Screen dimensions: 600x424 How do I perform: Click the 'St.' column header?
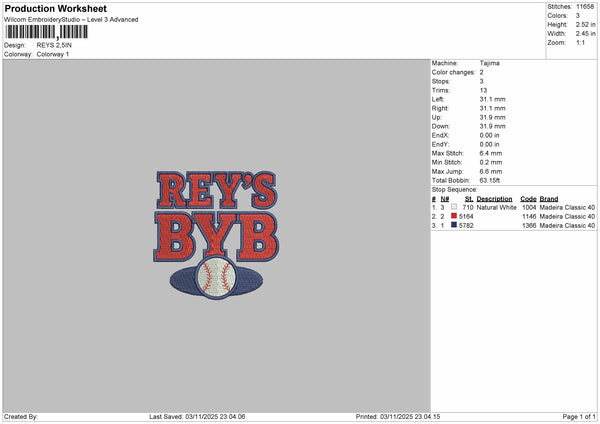click(x=469, y=199)
